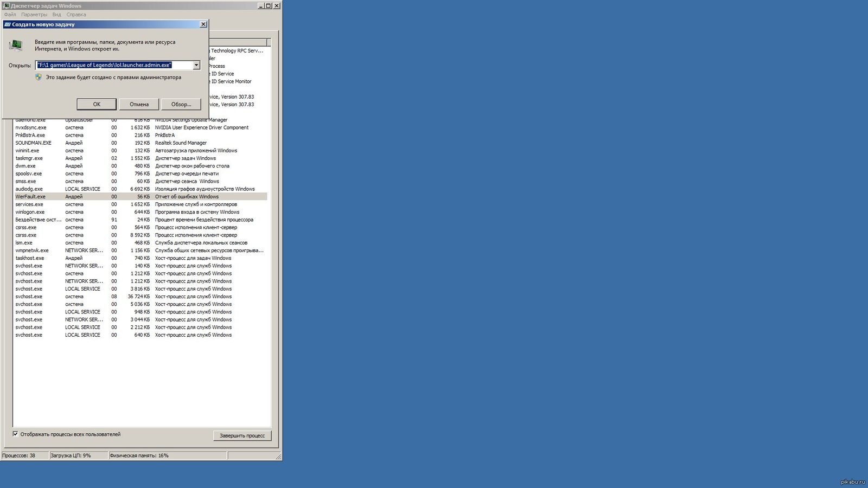This screenshot has width=868, height=488.
Task: Maximize the Task Manager window
Action: pos(268,6)
